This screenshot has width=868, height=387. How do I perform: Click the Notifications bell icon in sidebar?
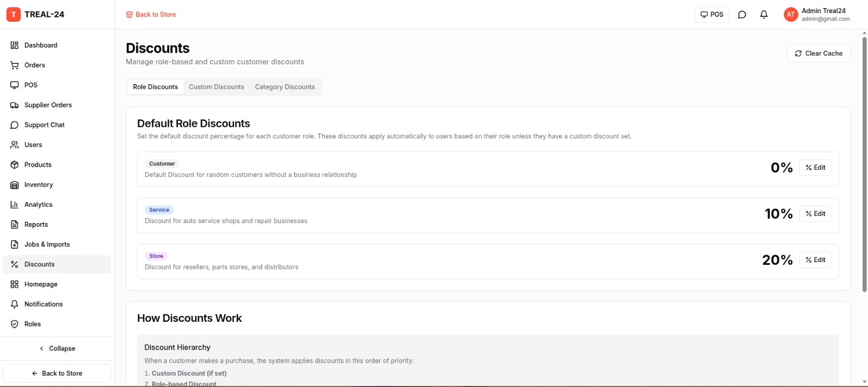point(15,304)
